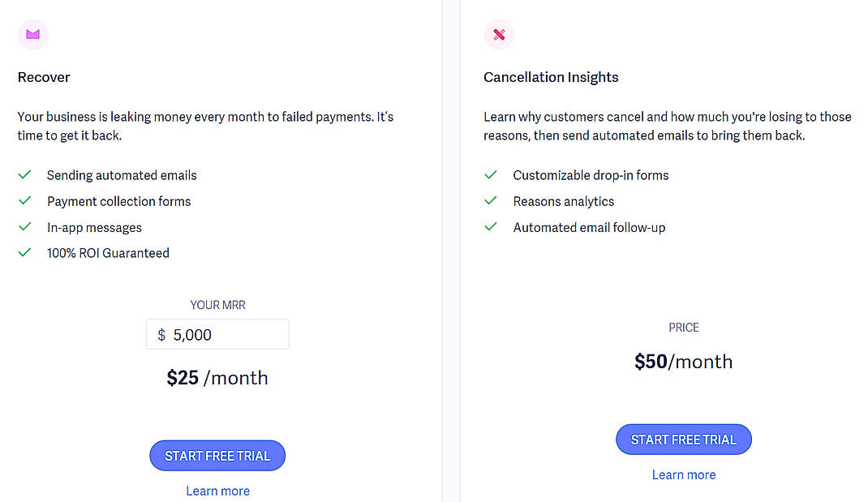Viewport: 868px width, 502px height.
Task: Start free trial for Recover
Action: [217, 455]
